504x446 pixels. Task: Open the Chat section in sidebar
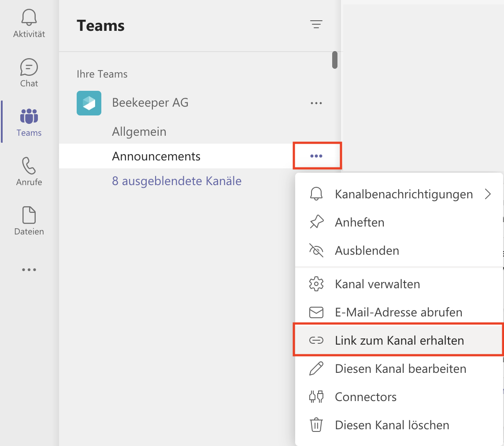[29, 73]
